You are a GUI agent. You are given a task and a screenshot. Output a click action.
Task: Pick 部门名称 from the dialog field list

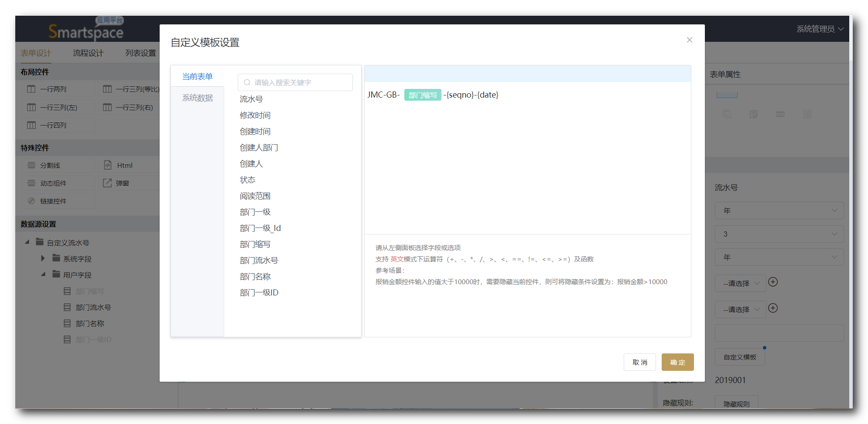[x=255, y=277]
